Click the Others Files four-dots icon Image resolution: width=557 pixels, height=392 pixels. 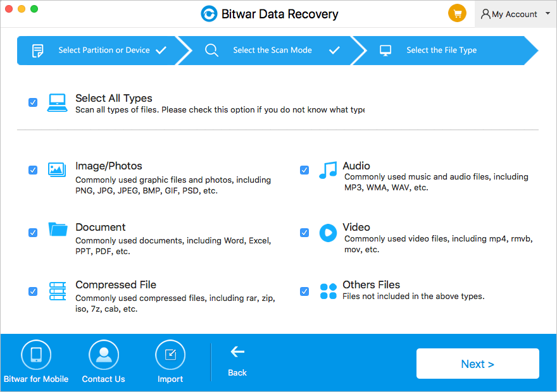coord(328,291)
